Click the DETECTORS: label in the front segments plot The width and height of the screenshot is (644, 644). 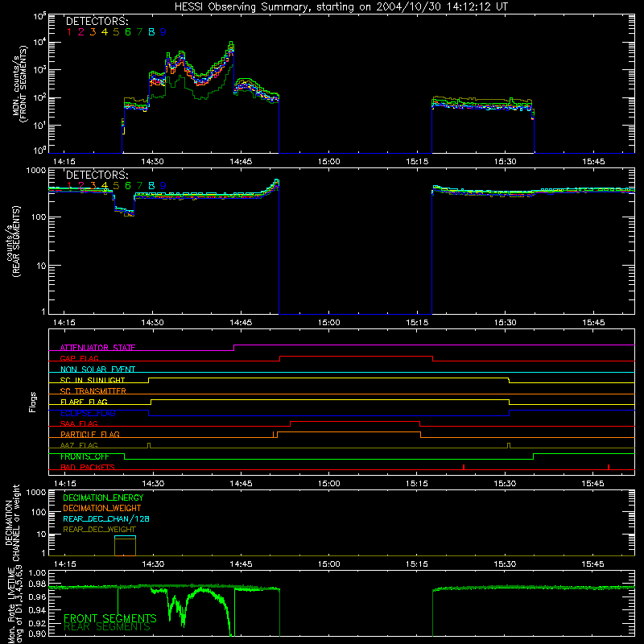coord(97,22)
